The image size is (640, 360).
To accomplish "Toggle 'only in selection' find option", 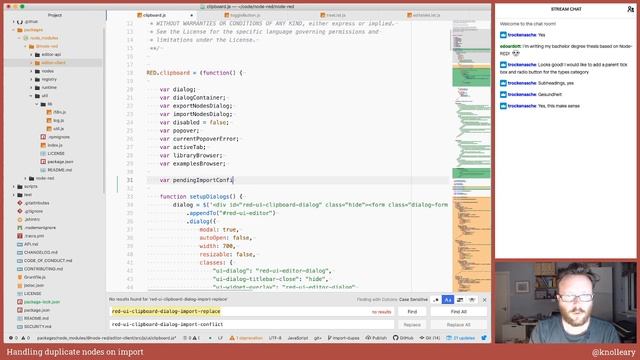I will point(460,300).
